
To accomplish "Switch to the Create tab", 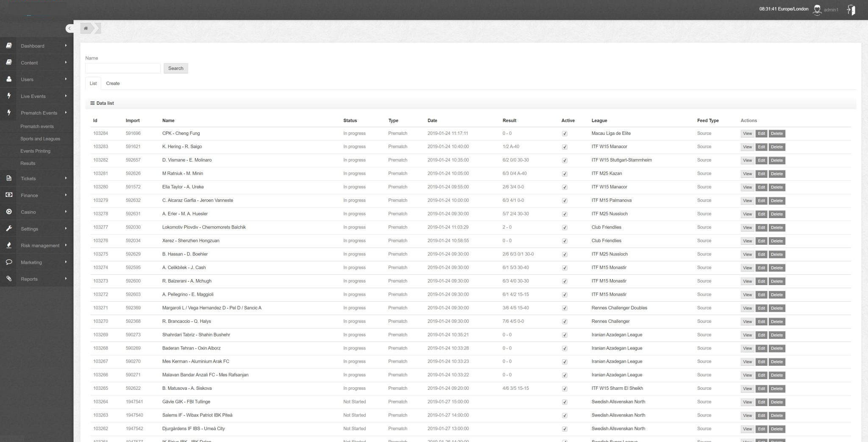I will tap(113, 84).
